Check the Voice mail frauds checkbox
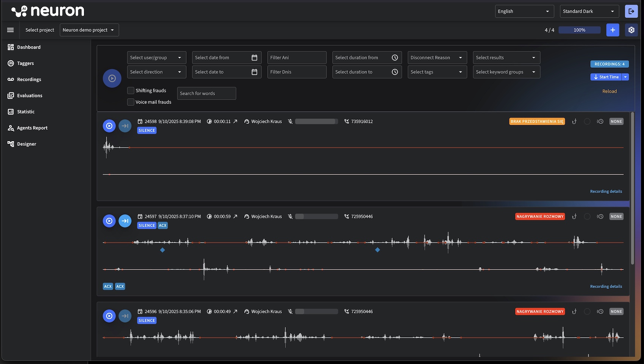The image size is (644, 364). click(131, 102)
